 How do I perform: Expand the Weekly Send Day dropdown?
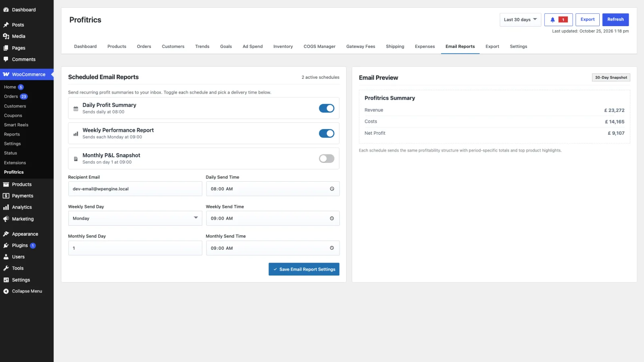click(135, 218)
